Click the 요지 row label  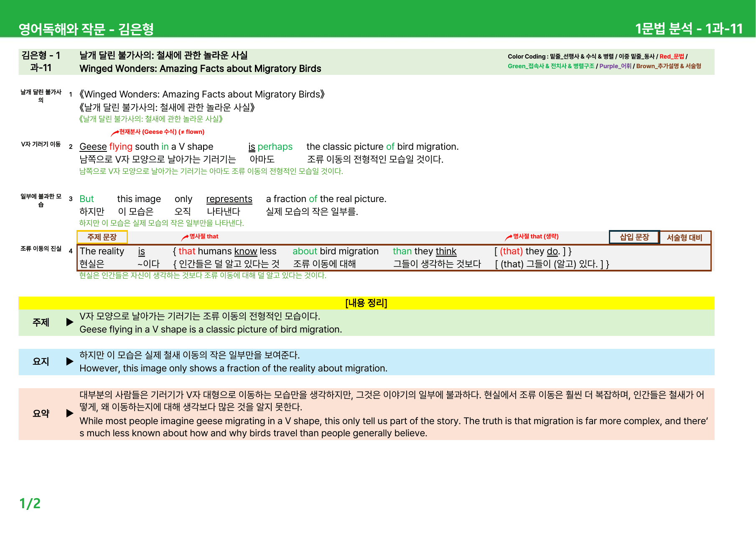(x=41, y=361)
